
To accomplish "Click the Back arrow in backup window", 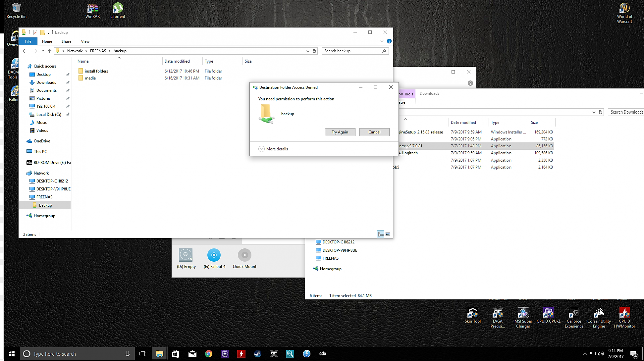I will 25,51.
